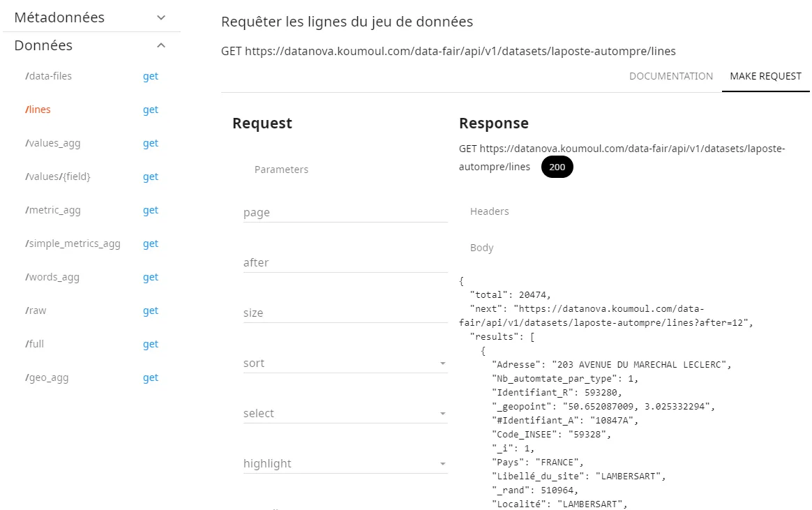Click the Adresse 203 AVENUE DU MARECHAL LECLERC line
The width and height of the screenshot is (812, 510).
point(611,365)
